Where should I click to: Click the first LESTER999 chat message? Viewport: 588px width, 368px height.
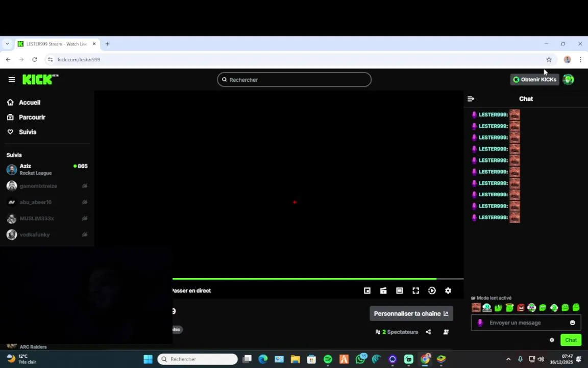pyautogui.click(x=496, y=114)
